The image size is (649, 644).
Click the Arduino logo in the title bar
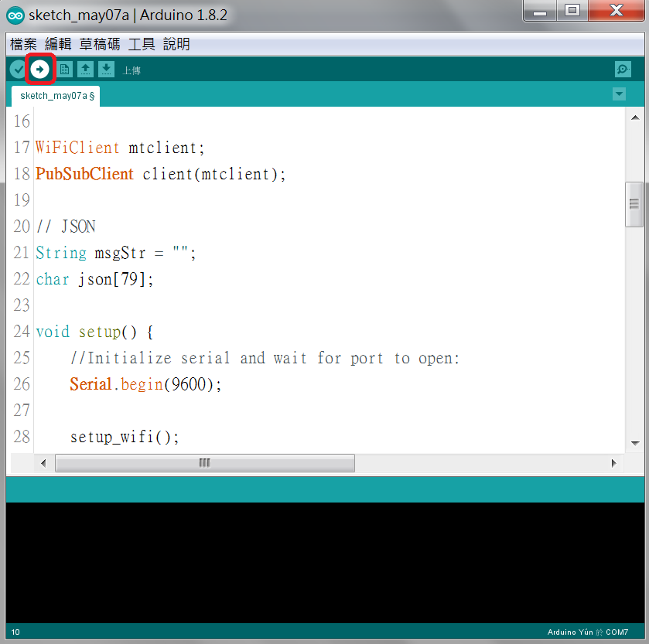click(x=15, y=15)
